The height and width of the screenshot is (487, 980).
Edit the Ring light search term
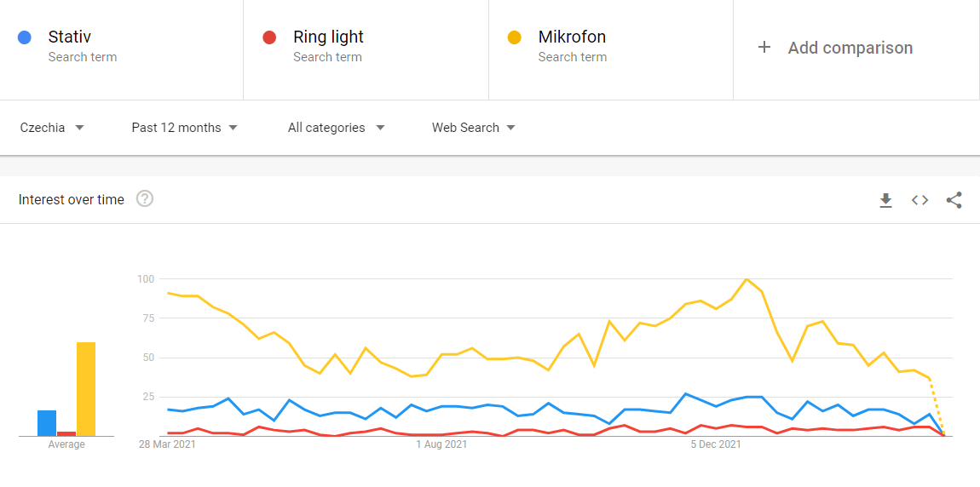point(328,37)
